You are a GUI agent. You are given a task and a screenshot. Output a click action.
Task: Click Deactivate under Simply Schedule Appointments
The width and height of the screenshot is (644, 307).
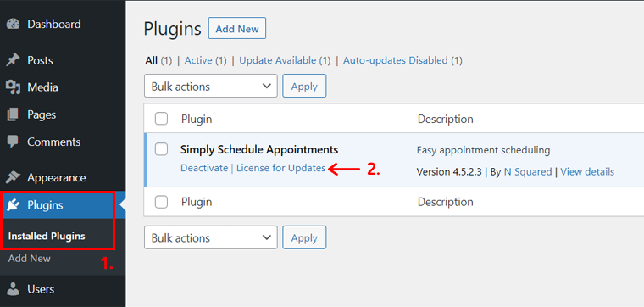click(x=204, y=168)
